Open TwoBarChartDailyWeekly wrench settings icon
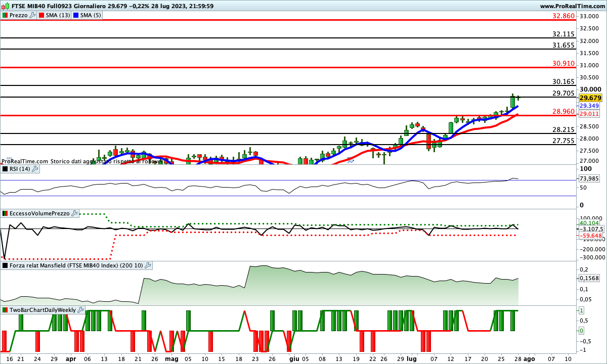607x364 pixels. point(81,309)
